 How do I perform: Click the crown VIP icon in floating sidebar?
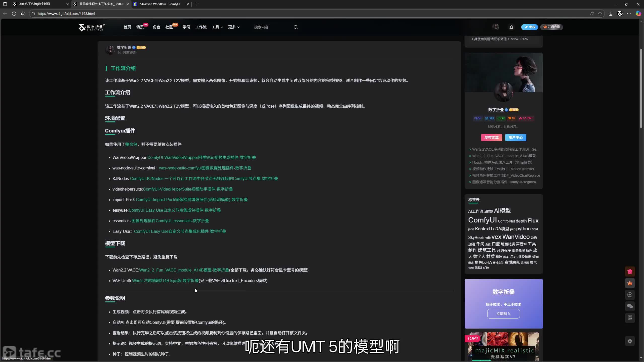[630, 283]
